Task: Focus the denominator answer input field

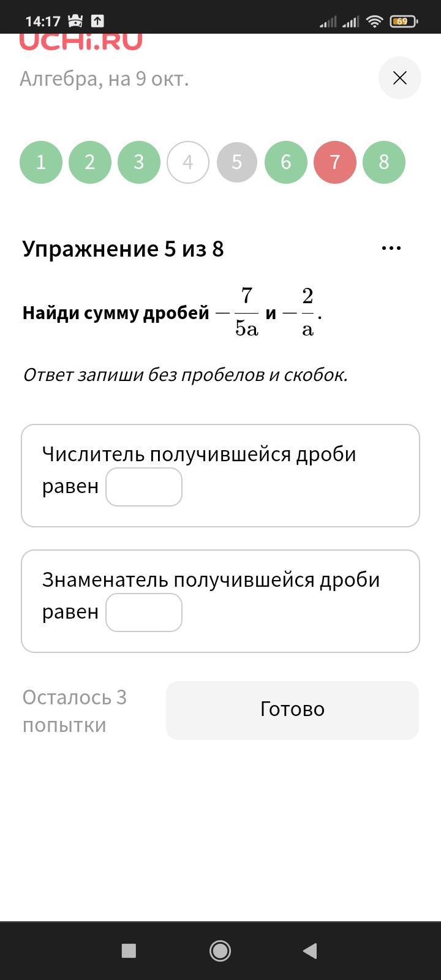Action: [144, 612]
